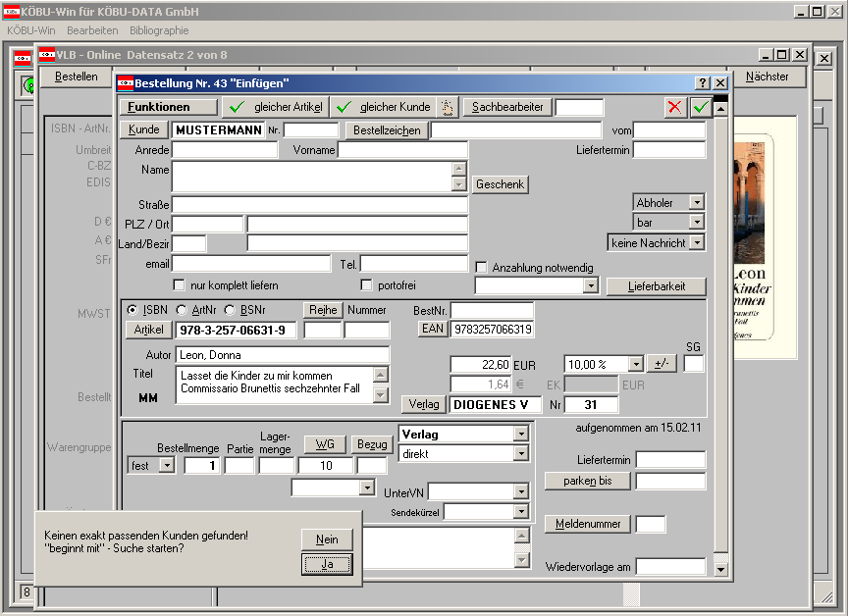Expand the UnterVN dropdown
Viewport: 848px width, 616px height.
tap(521, 491)
